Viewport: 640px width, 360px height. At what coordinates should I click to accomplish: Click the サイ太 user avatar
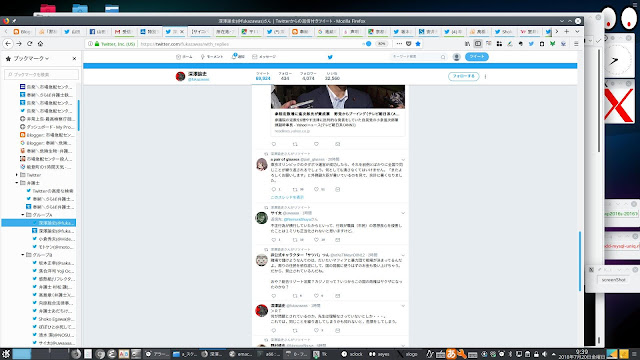(x=262, y=218)
